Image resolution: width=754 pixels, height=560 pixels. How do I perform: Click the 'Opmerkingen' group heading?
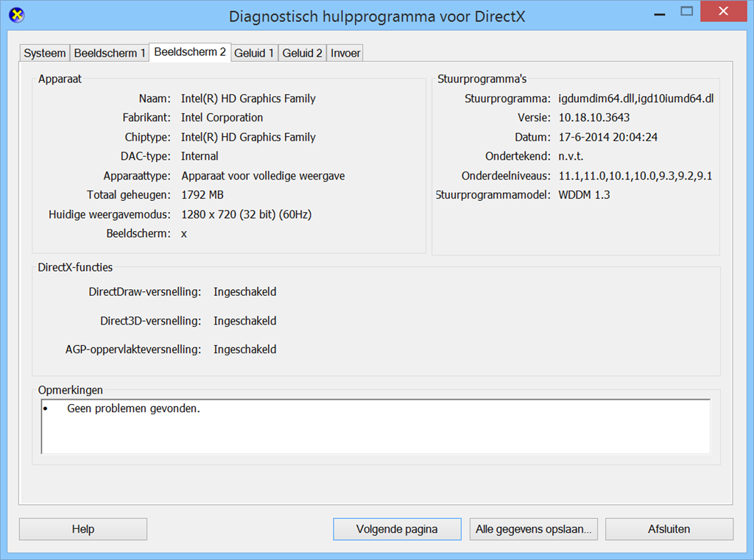point(70,390)
